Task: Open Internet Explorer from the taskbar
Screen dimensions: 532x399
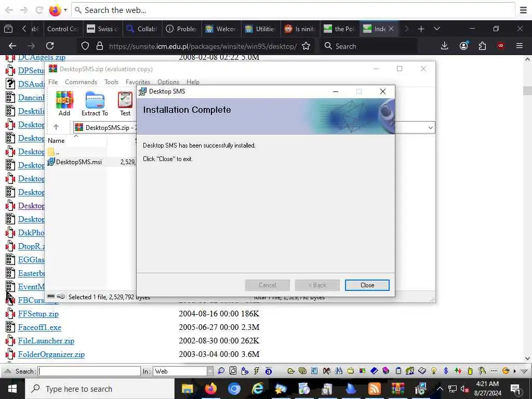Action: 258,389
